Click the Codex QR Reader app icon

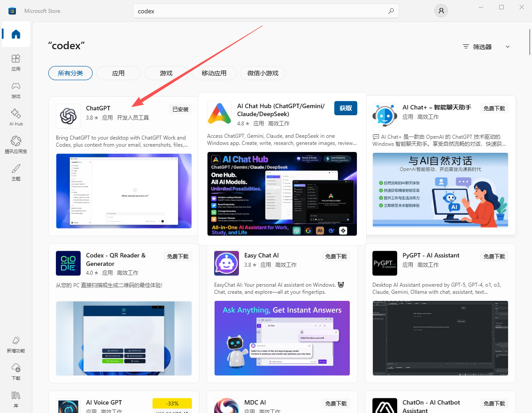pos(68,263)
